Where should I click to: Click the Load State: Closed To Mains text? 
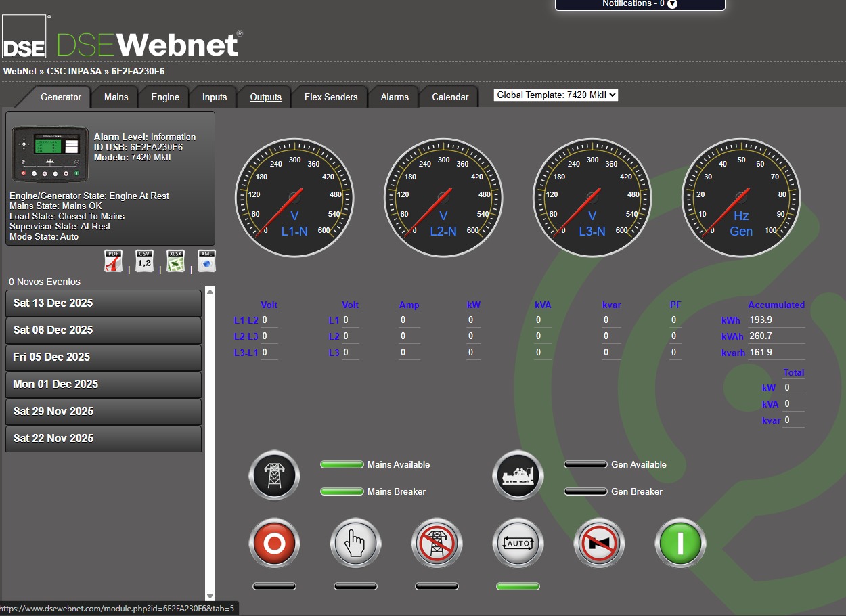coord(67,216)
